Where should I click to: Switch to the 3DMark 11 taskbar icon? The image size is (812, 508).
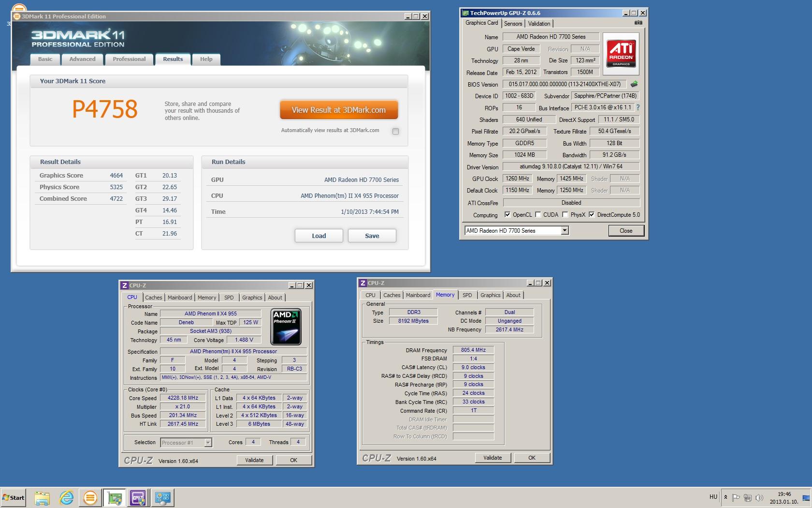coord(90,497)
